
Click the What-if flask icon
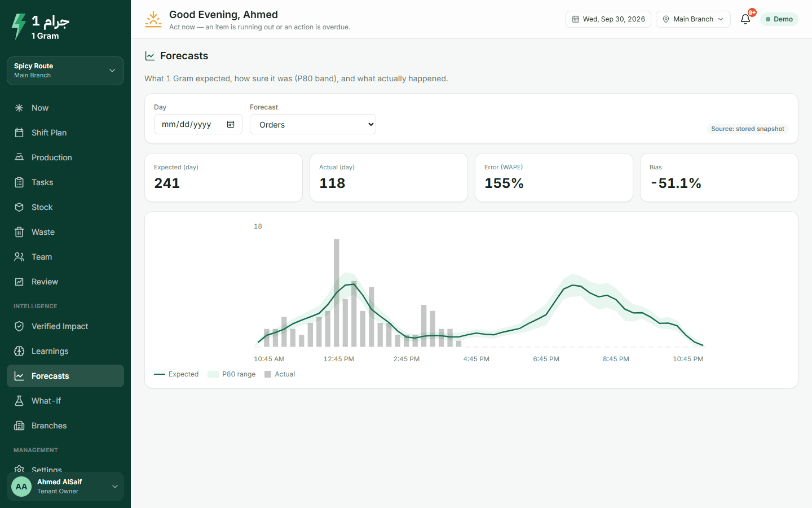pyautogui.click(x=19, y=401)
